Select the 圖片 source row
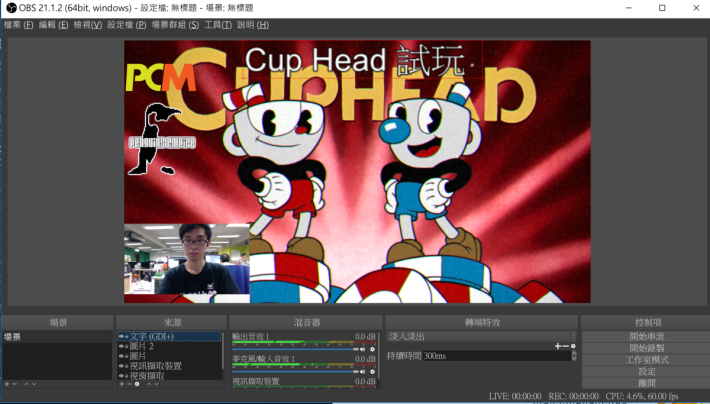The height and width of the screenshot is (404, 710). pos(170,356)
